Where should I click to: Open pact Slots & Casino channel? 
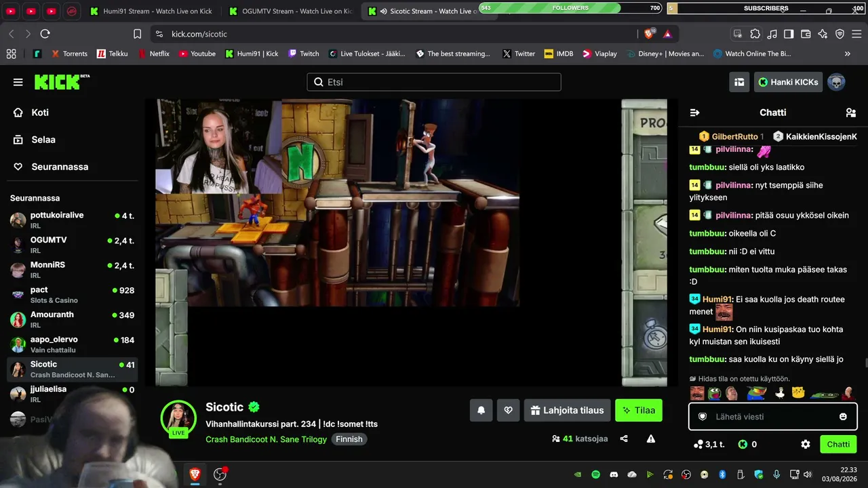72,295
